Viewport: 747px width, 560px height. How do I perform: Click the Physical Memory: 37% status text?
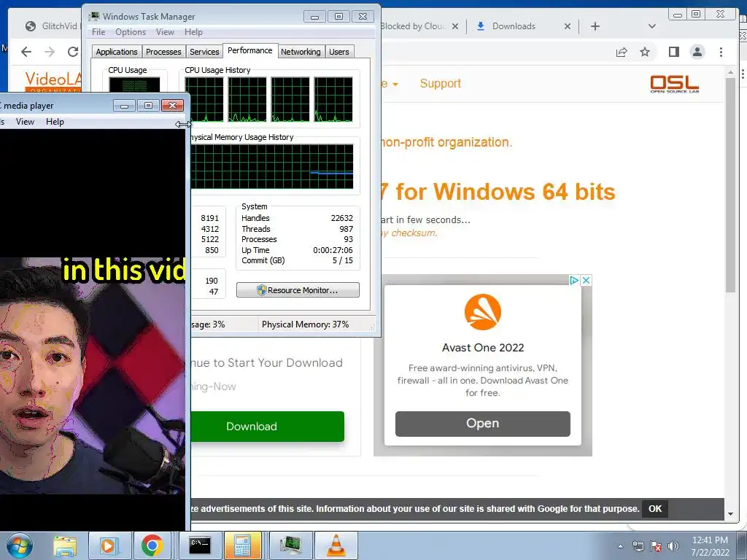(305, 324)
